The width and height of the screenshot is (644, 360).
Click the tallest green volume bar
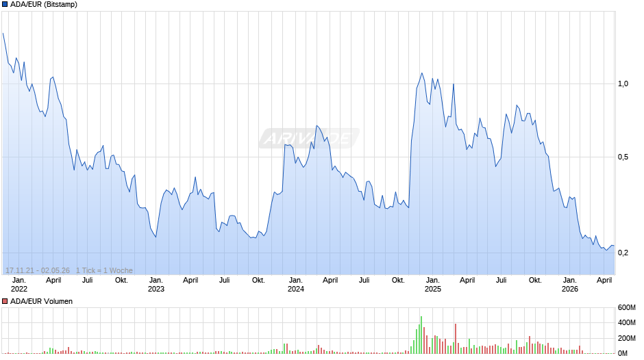[421, 335]
